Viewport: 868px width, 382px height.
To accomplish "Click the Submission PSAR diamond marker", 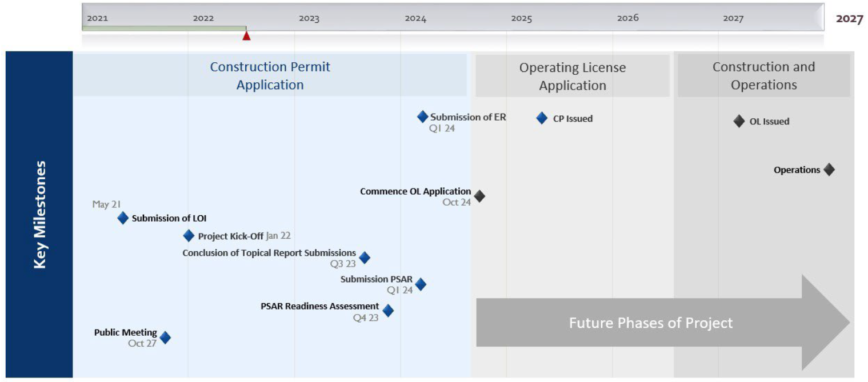I will click(421, 284).
